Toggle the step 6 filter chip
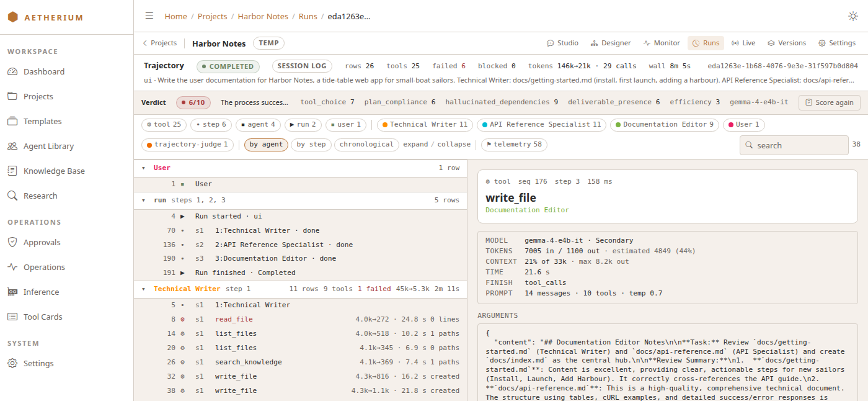 [211, 125]
